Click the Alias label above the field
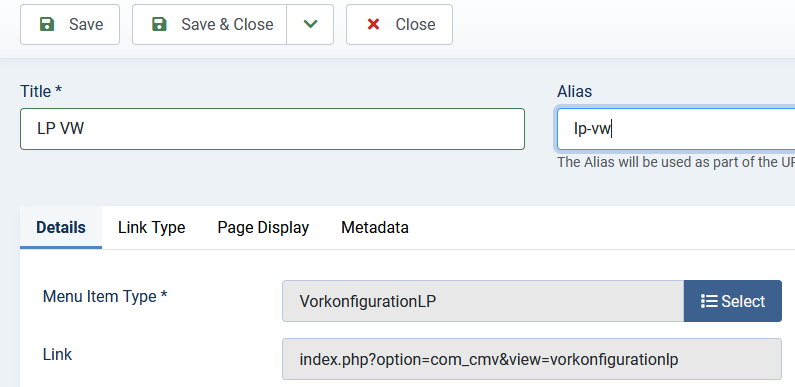This screenshot has width=795, height=387. pyautogui.click(x=574, y=91)
